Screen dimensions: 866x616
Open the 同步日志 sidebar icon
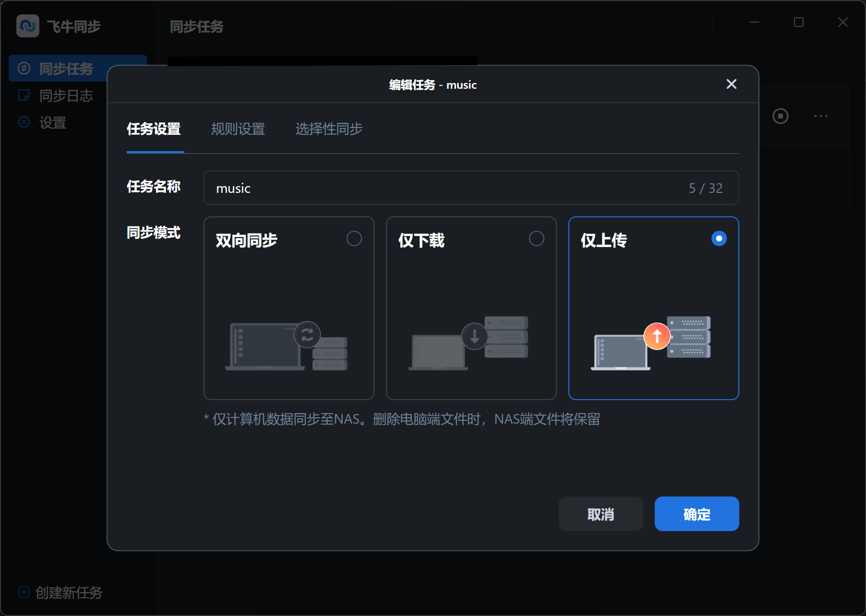(x=24, y=95)
